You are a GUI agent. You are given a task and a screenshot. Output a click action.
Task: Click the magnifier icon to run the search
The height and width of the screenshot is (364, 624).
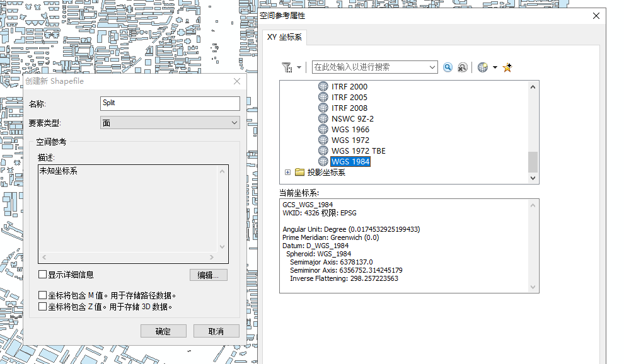pos(448,67)
